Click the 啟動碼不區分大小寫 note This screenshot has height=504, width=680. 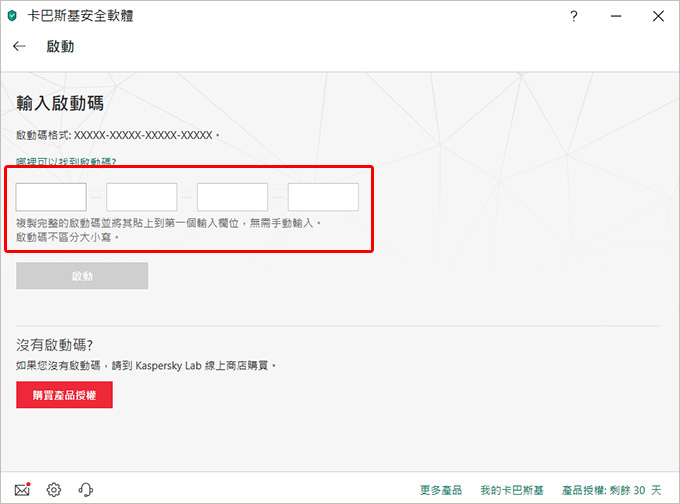coord(68,237)
